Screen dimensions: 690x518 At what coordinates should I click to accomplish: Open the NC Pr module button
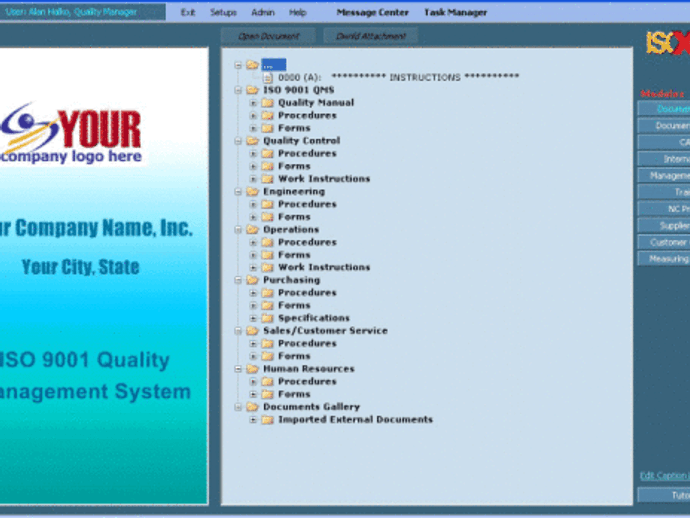664,209
